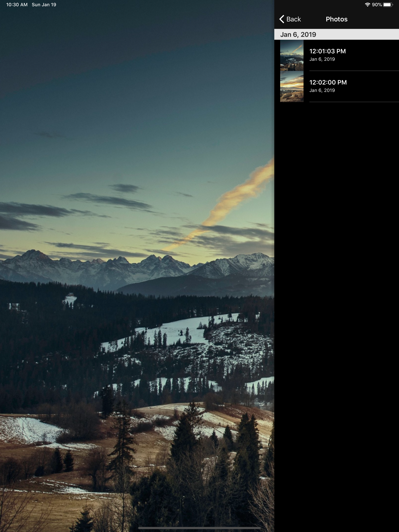Tap Jan 6, 2019 under 12:02:00 PM
Screen dimensions: 399x532
322,90
